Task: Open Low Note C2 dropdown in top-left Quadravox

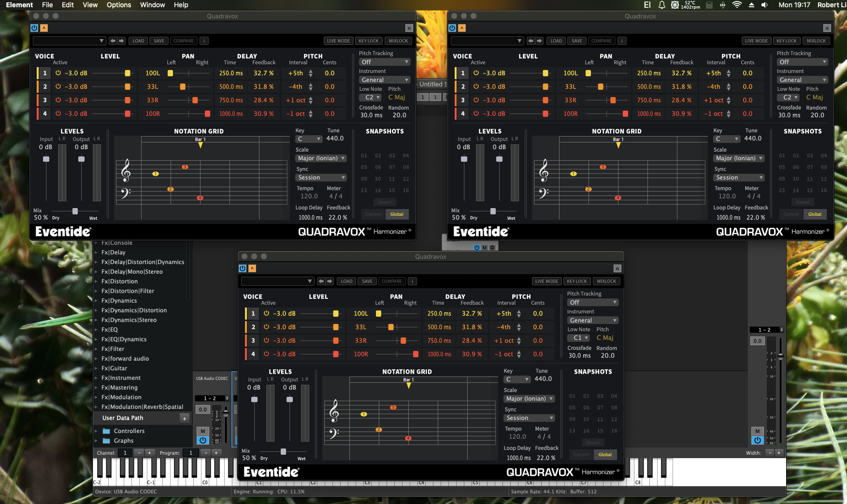Action: tap(371, 98)
